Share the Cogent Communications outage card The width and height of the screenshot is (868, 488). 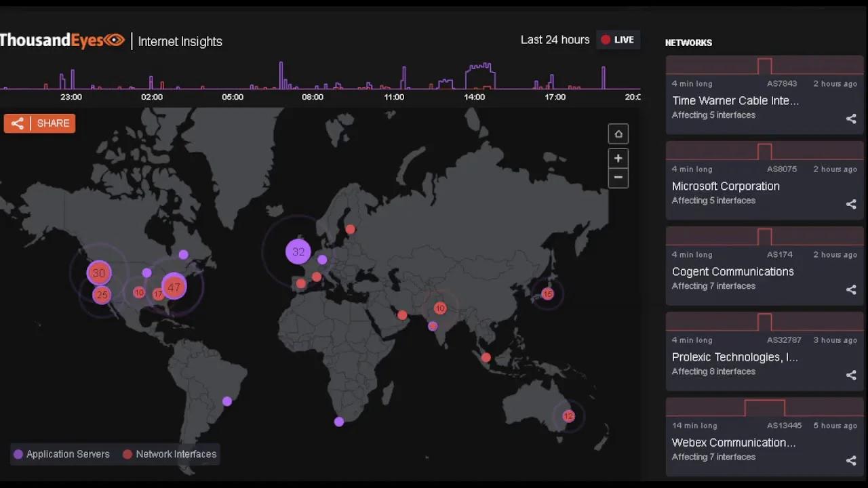(851, 289)
